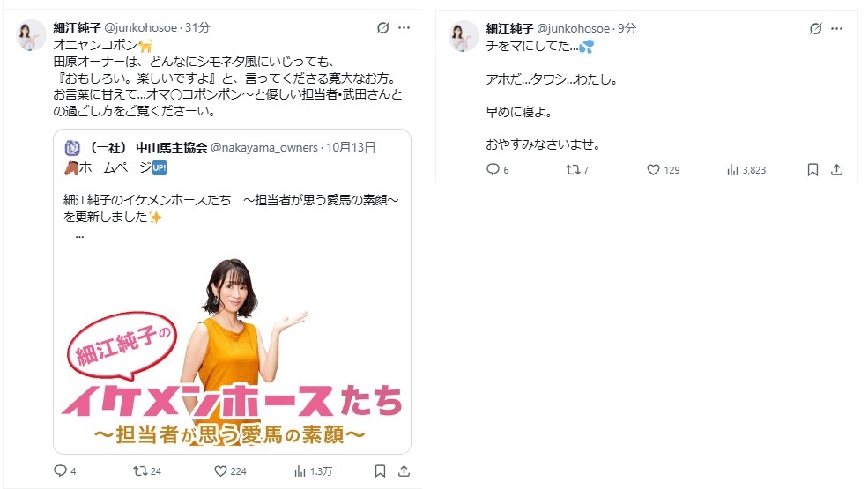Bookmark the post quoting 中山馬主協会

click(380, 470)
